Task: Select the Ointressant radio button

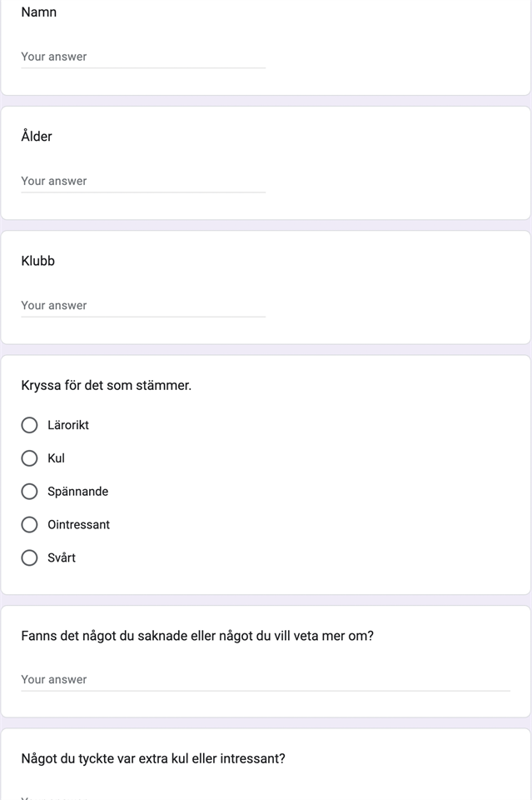Action: tap(30, 525)
